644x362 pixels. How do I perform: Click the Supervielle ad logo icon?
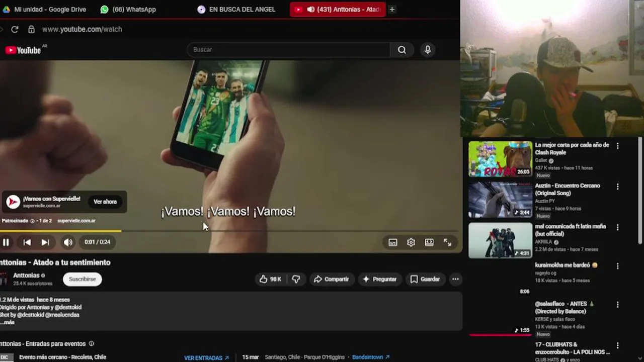click(13, 202)
